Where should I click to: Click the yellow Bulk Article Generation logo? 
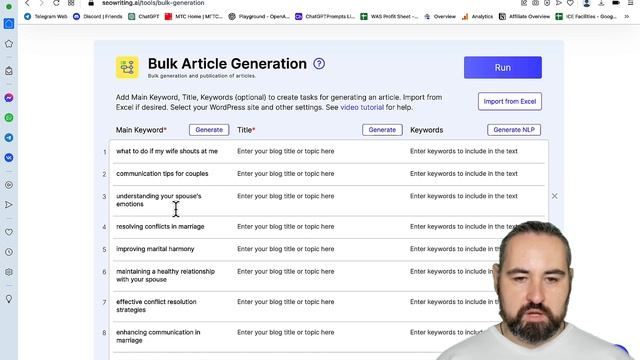pos(127,67)
